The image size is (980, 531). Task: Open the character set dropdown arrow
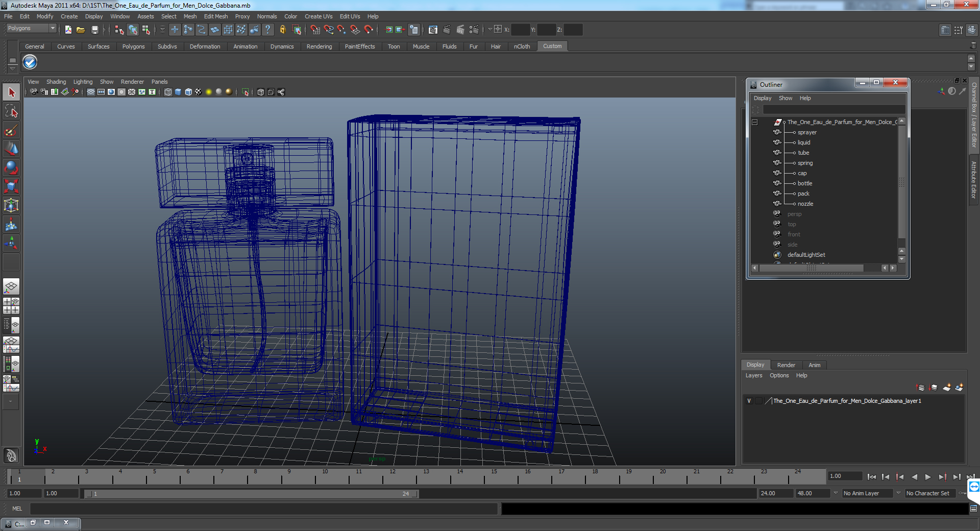point(899,493)
